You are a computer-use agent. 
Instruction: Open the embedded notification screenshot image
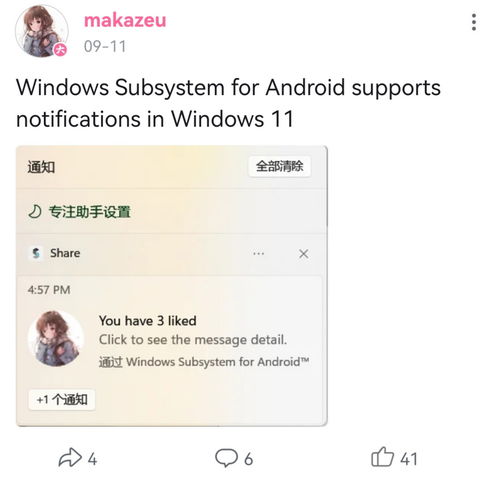(172, 286)
